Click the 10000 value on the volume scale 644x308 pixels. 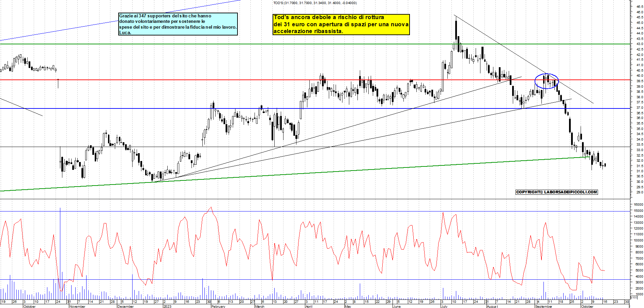pos(638,240)
